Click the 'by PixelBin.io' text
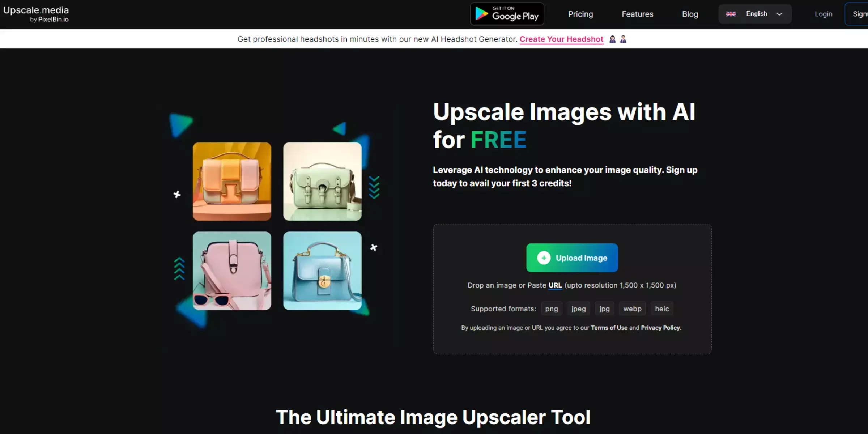Image resolution: width=868 pixels, height=434 pixels. click(x=49, y=20)
